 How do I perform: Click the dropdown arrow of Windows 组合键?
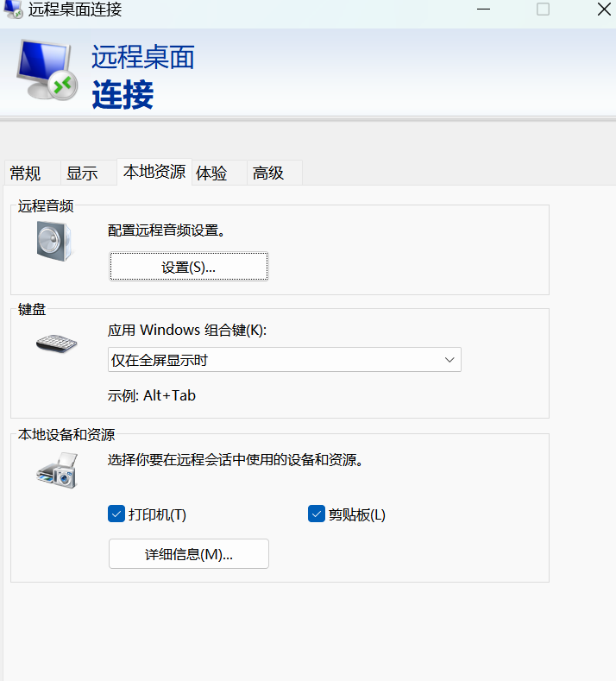tap(449, 360)
